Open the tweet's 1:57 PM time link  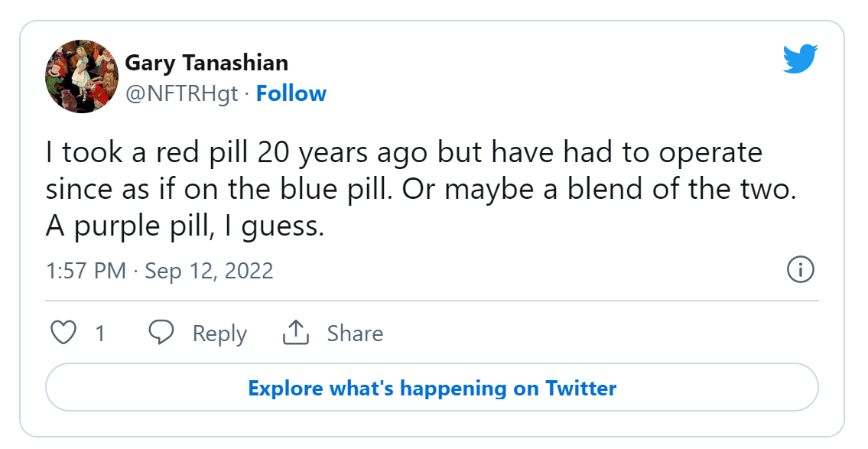click(86, 271)
